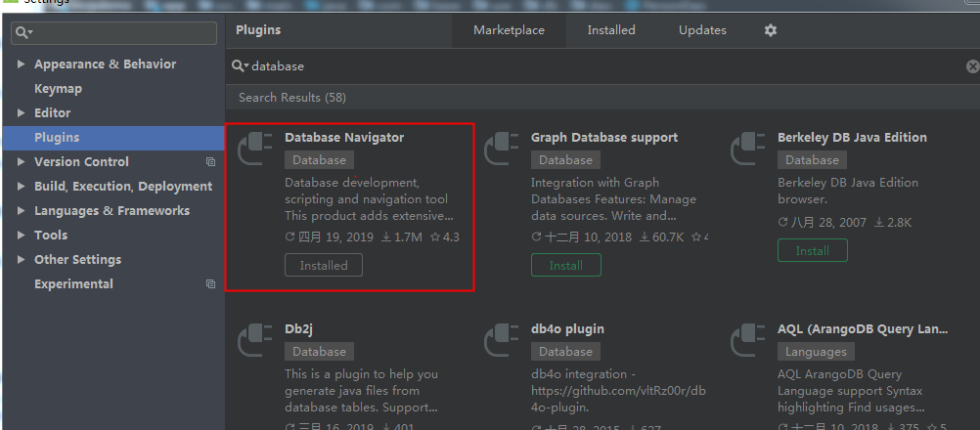
Task: Select Experimental in settings tree
Action: tap(73, 284)
